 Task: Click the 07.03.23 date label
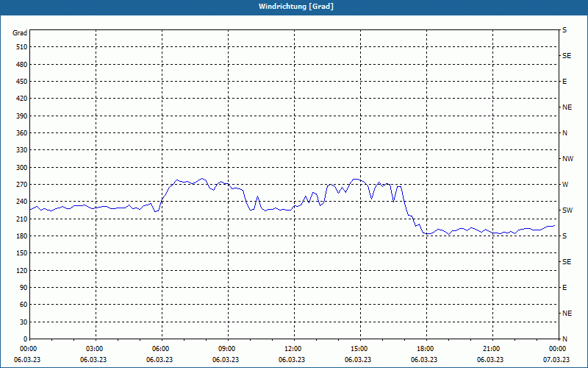(x=556, y=359)
